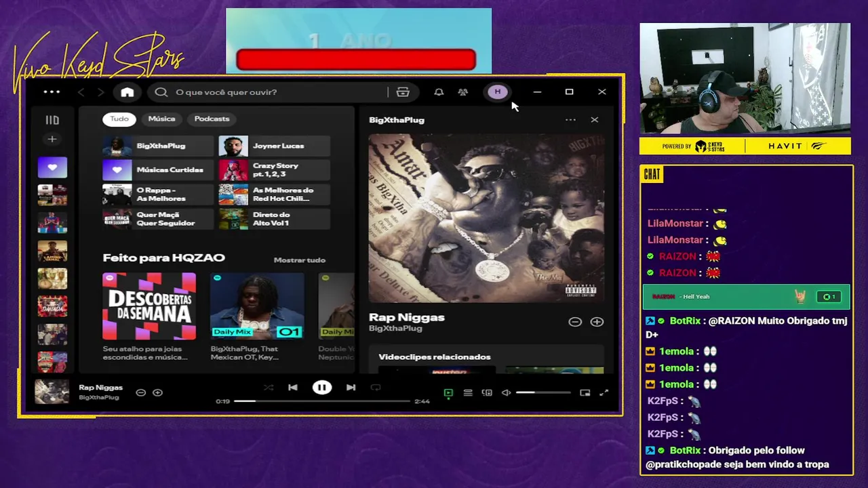Open the friend activity icon
Screen dimensions: 868x488
(462, 92)
